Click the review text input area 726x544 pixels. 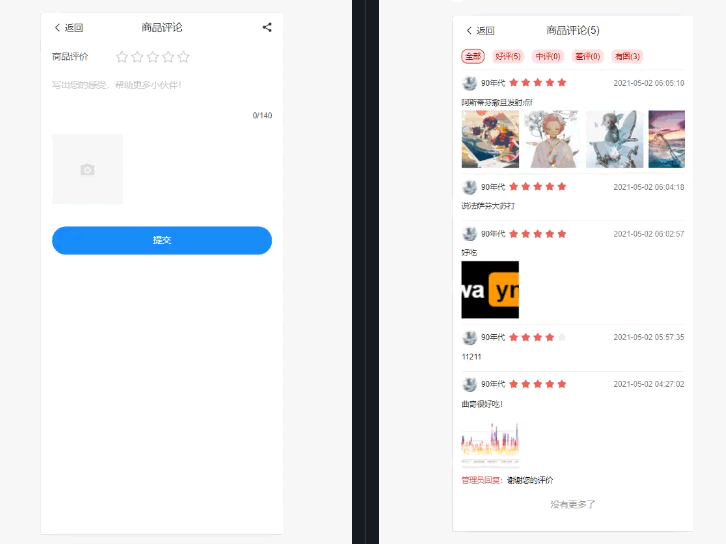pos(162,86)
